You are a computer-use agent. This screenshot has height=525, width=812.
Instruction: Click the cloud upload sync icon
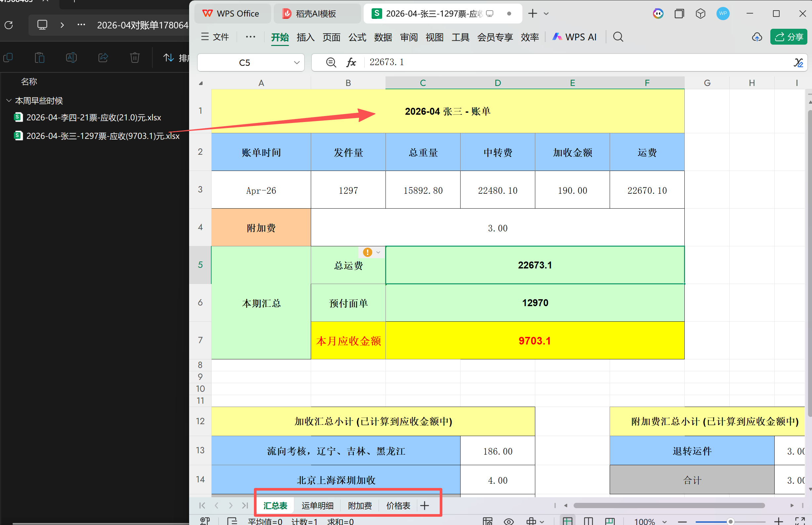pos(757,37)
